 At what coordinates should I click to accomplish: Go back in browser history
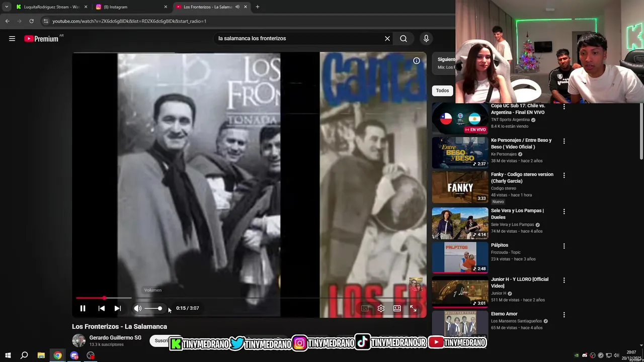pyautogui.click(x=7, y=21)
